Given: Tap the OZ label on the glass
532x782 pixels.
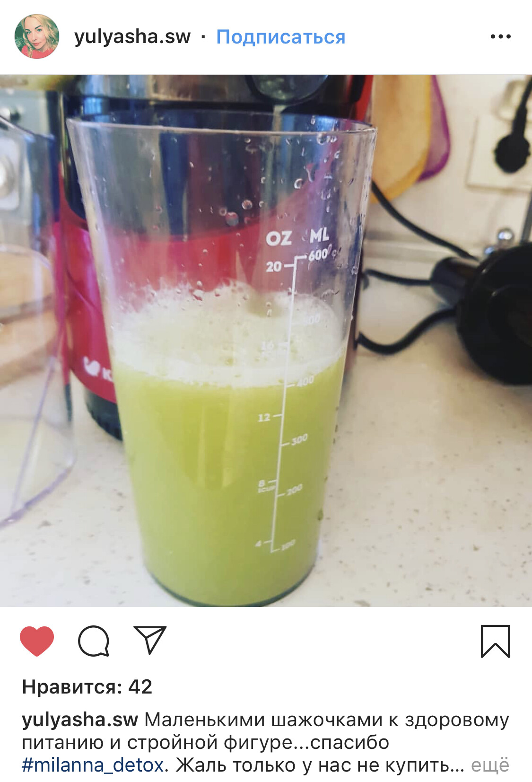Looking at the screenshot, I should click(279, 238).
